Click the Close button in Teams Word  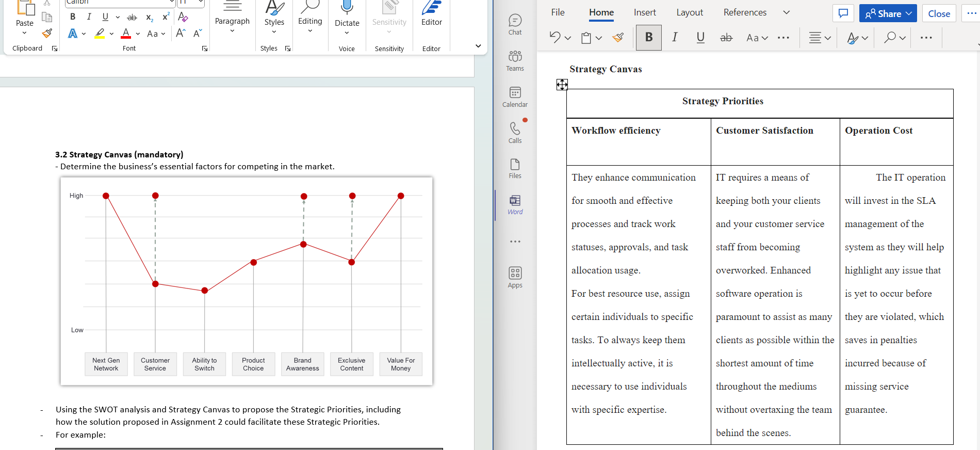(x=939, y=13)
